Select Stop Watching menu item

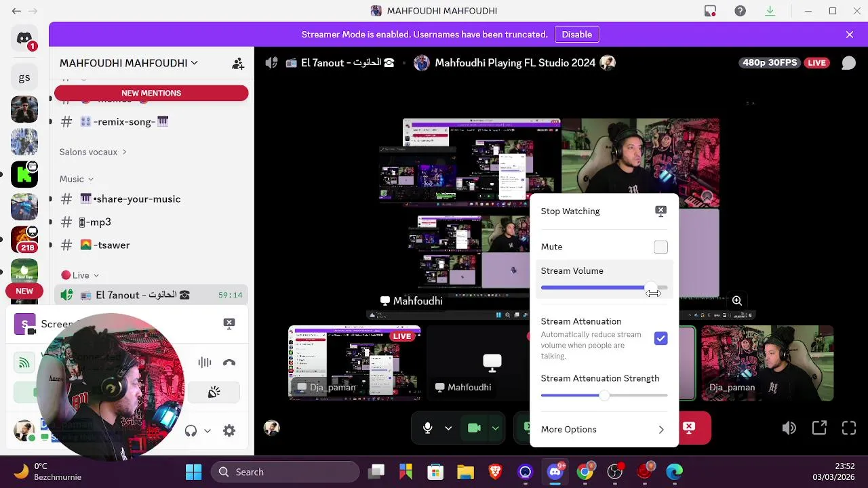(x=604, y=211)
